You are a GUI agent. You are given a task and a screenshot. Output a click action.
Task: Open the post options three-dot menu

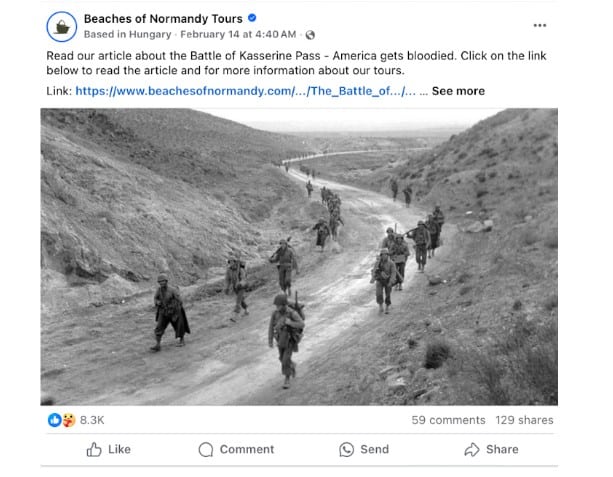(540, 25)
